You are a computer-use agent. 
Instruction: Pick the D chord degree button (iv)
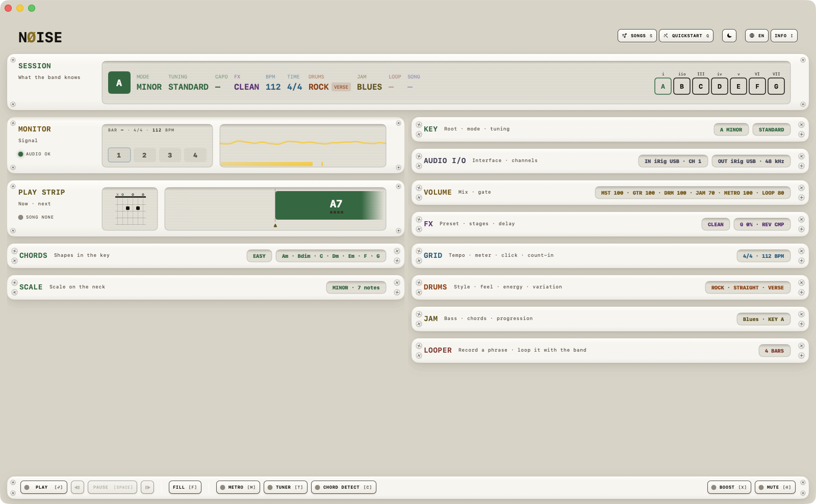pyautogui.click(x=720, y=86)
